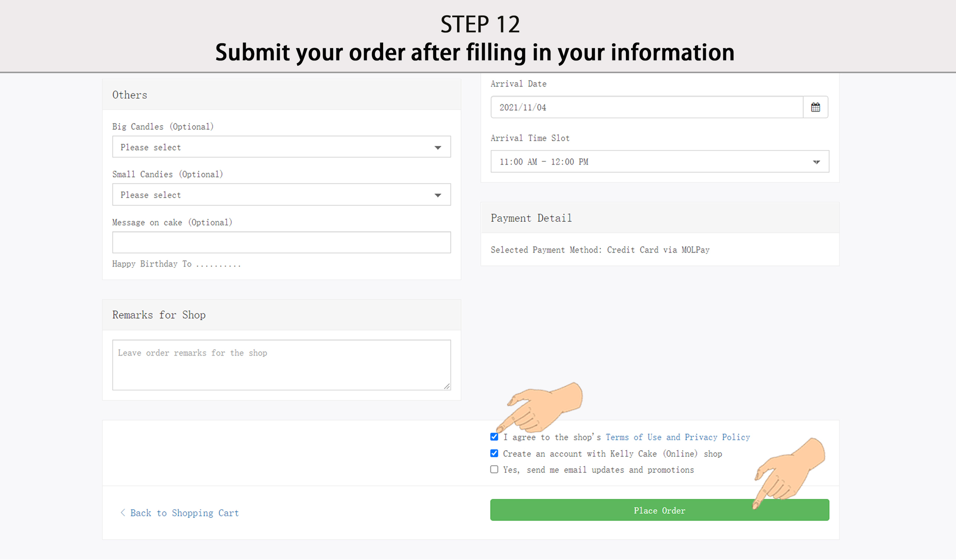
Task: Expand the Small Candles select box
Action: click(281, 195)
